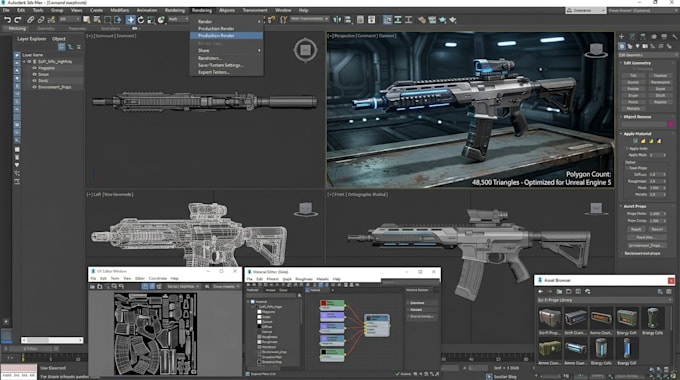Select the Unlink chain icon
This screenshot has width=680, height=380.
coord(41,20)
